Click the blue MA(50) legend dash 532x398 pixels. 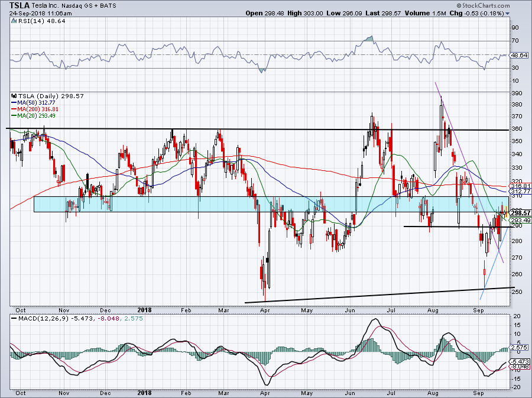14,102
